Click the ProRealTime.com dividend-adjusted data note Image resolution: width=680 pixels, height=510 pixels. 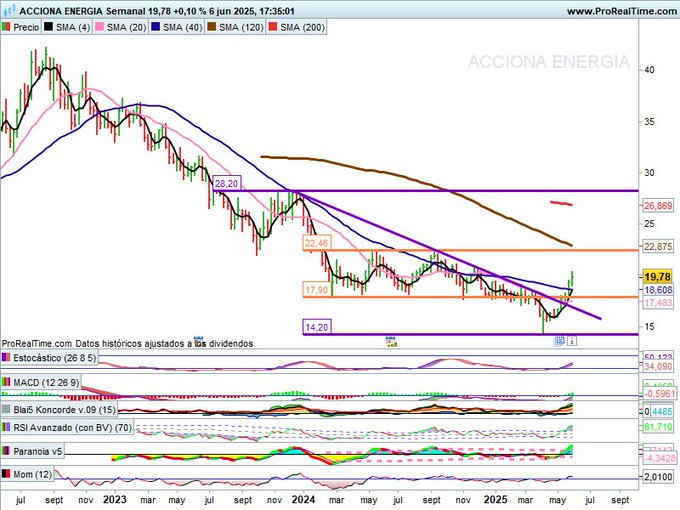128,343
